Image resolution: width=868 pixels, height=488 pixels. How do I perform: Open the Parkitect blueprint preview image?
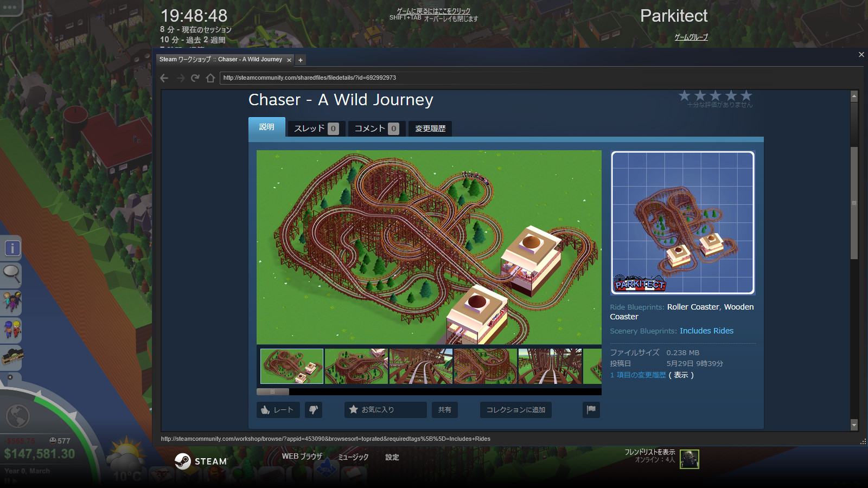[683, 223]
